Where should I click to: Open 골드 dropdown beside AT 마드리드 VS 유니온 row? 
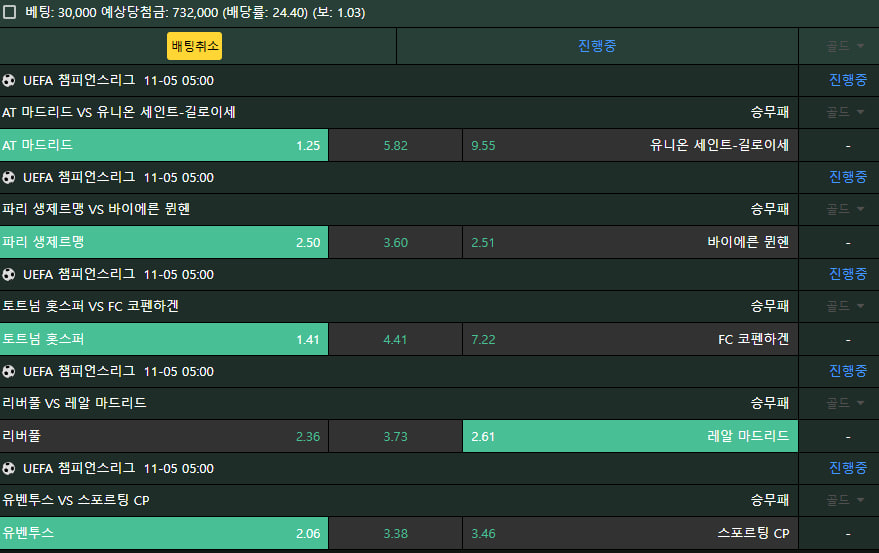pos(845,112)
